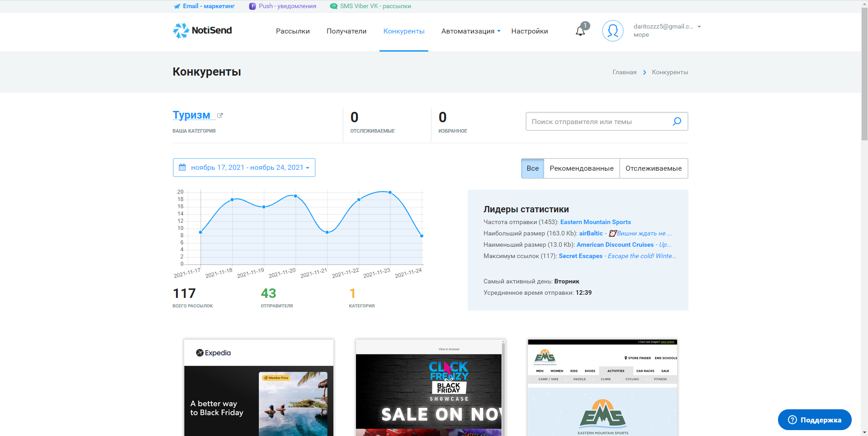The height and width of the screenshot is (436, 868).
Task: Click the search magnifier icon
Action: [x=677, y=121]
